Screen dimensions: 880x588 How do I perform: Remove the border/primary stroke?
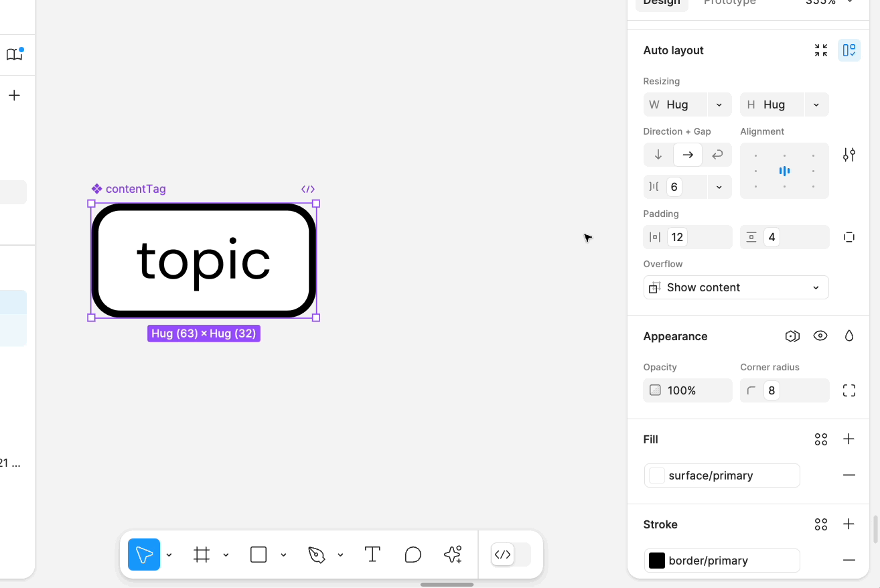[849, 561]
